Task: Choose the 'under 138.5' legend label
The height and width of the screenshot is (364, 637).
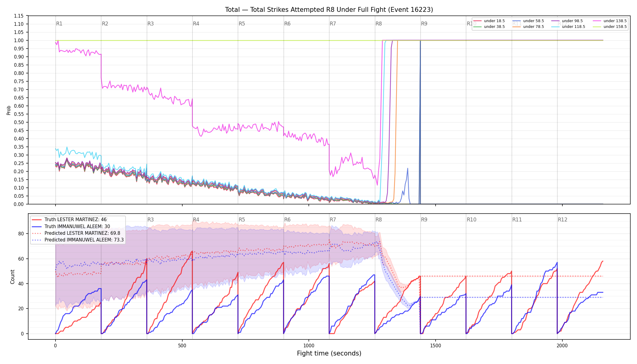Action: tap(615, 21)
